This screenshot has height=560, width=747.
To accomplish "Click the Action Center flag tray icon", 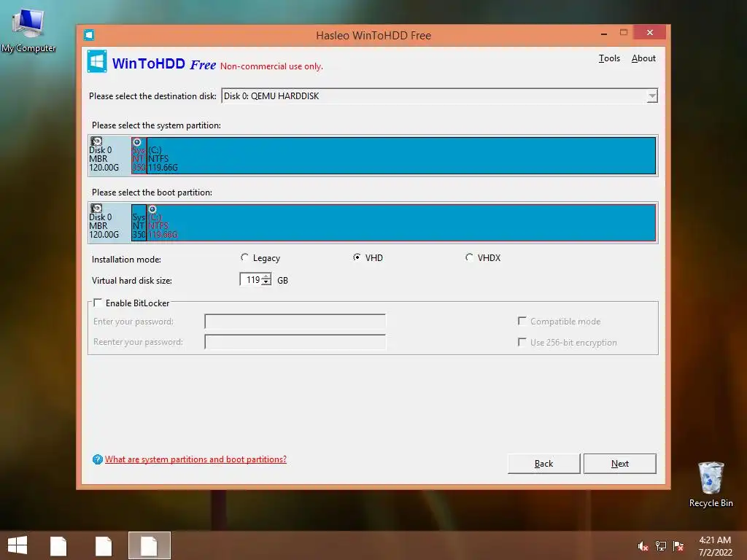I will click(678, 546).
